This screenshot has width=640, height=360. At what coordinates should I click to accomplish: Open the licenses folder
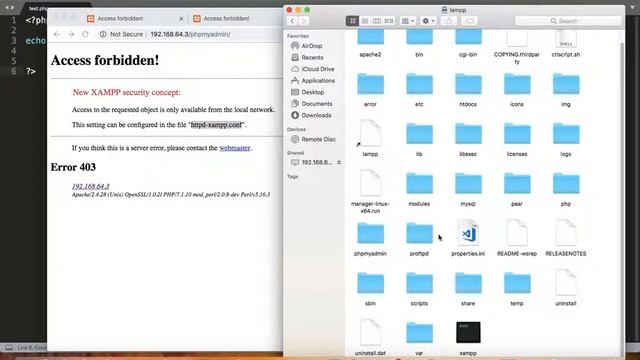coord(517,134)
